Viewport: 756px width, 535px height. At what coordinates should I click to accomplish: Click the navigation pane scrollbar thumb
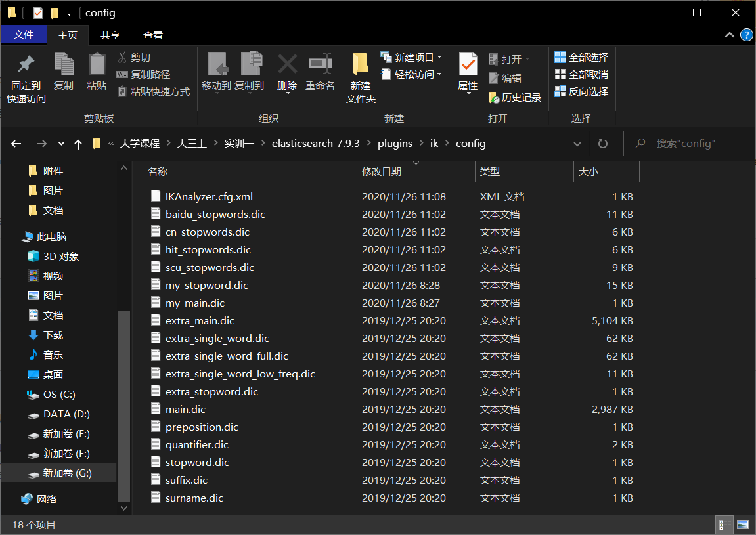tap(123, 406)
